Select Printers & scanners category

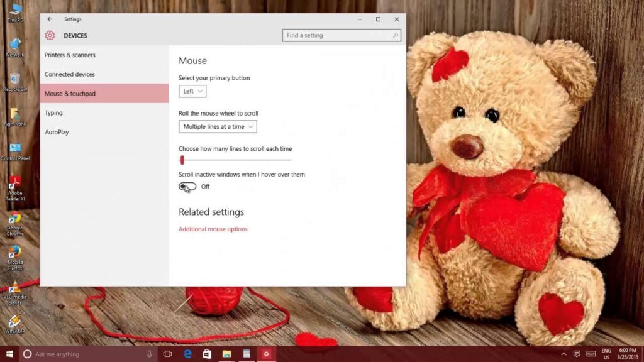point(104,55)
